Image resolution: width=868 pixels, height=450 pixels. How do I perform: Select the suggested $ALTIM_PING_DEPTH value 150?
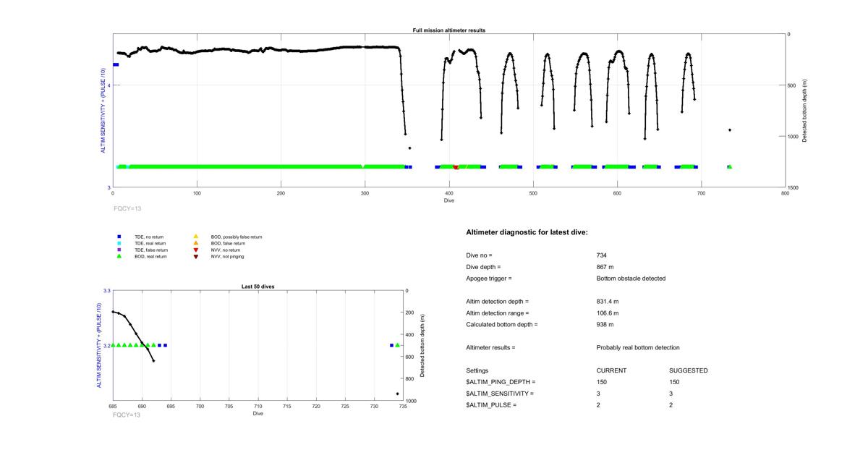[674, 382]
